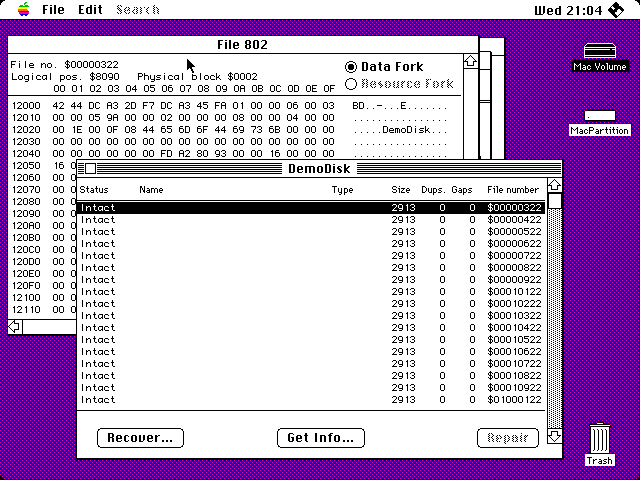Select the Data Fork radio button
Viewport: 640px width, 480px height.
click(351, 67)
